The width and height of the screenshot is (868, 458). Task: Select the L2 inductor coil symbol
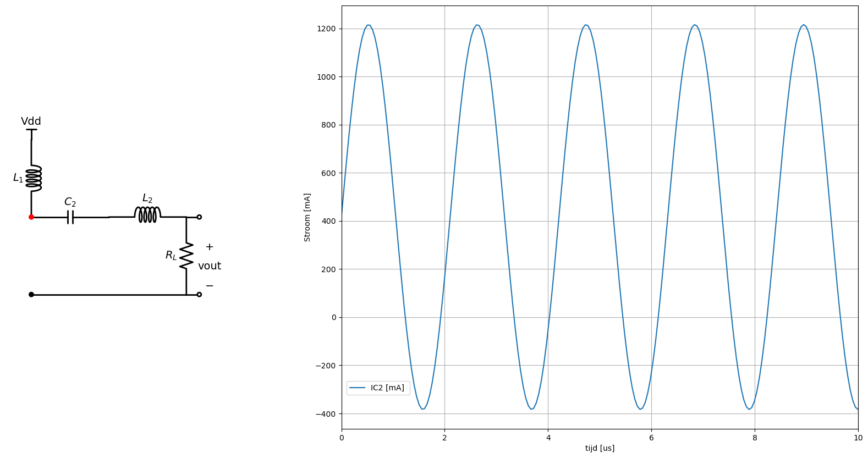(x=147, y=214)
